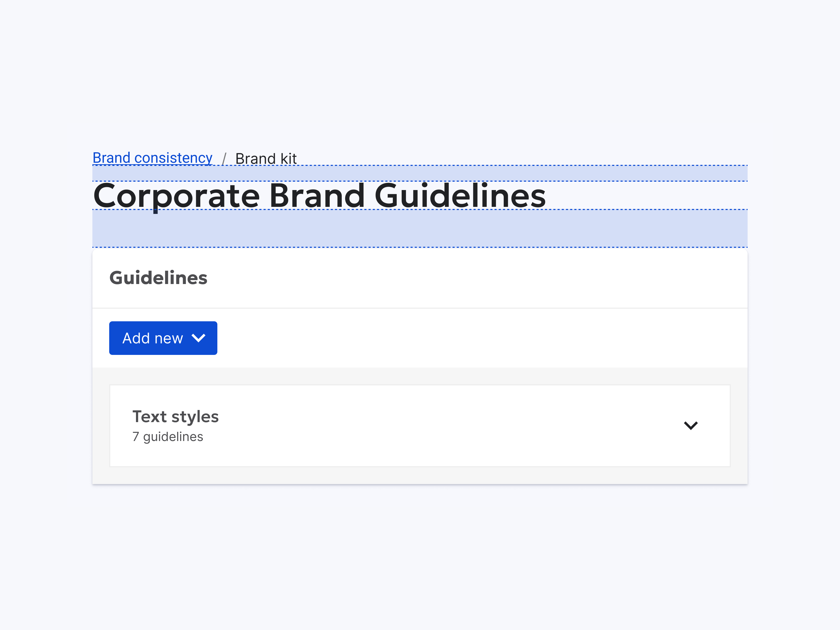
Task: Click thin highlighted band between breadcrumb and title
Action: click(x=418, y=173)
